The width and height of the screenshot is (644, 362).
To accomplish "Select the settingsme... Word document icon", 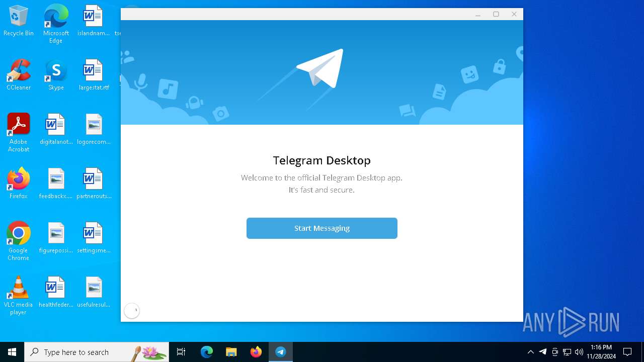I will pos(94,238).
